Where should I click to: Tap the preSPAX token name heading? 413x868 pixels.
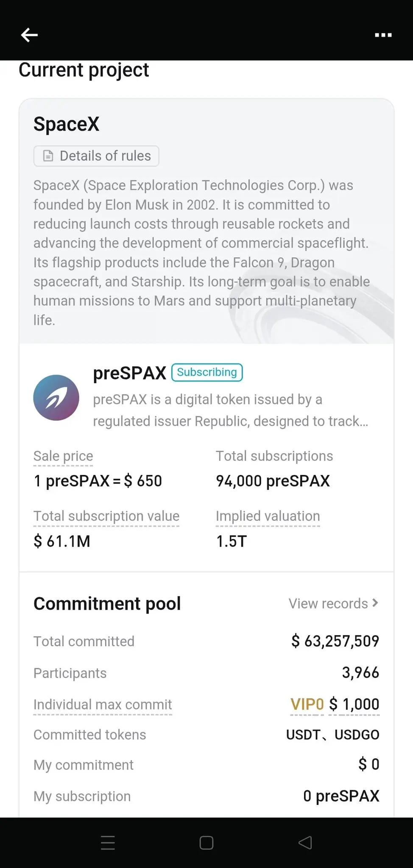pos(129,373)
